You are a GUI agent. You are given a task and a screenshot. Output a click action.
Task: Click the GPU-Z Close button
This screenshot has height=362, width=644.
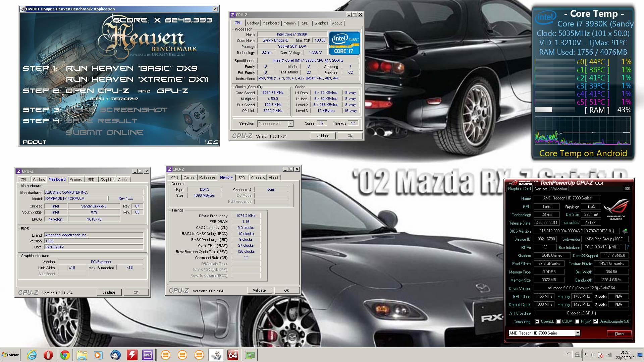point(619,334)
